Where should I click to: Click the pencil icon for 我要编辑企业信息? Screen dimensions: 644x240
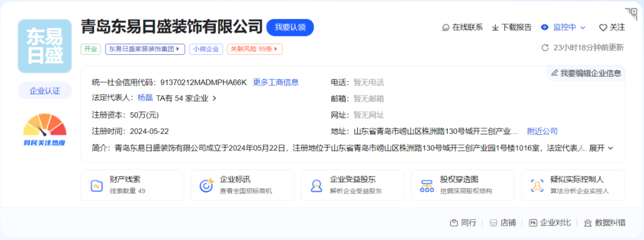[x=555, y=73]
